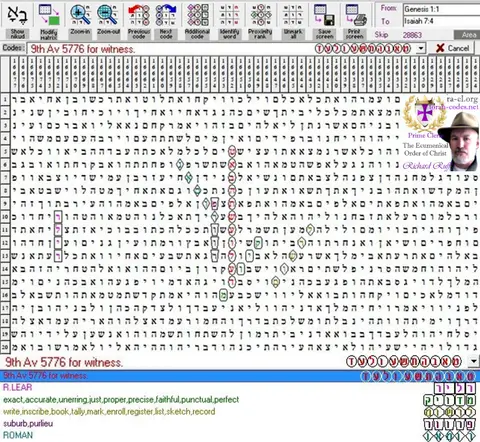This screenshot has height=442, width=480.
Task: Click the Skip value 28863
Action: pyautogui.click(x=412, y=35)
